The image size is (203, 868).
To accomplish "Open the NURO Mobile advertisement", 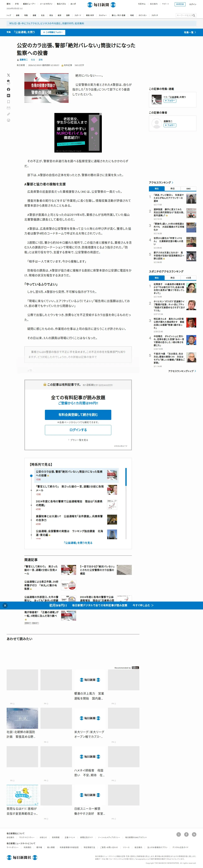I will point(78,133).
